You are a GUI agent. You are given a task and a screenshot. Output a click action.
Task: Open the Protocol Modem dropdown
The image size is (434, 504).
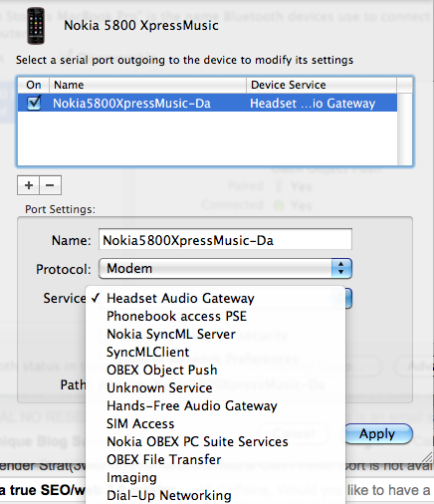click(x=225, y=268)
